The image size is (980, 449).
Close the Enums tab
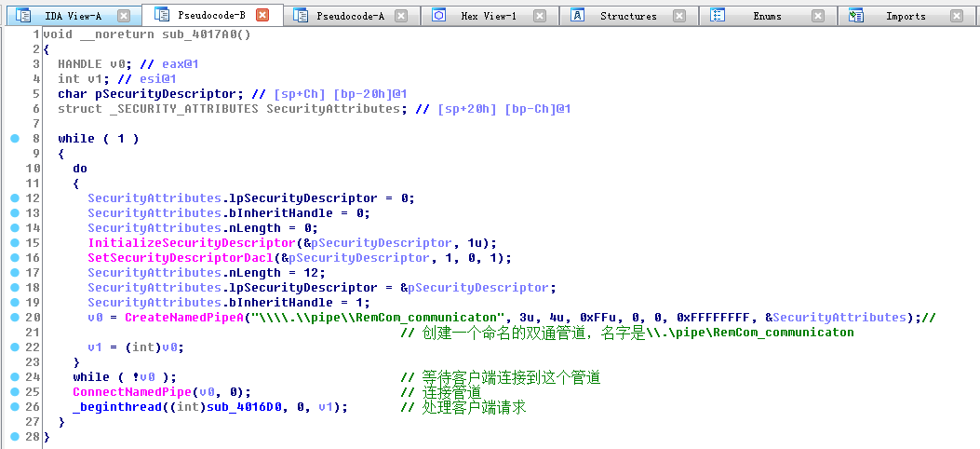pyautogui.click(x=817, y=16)
